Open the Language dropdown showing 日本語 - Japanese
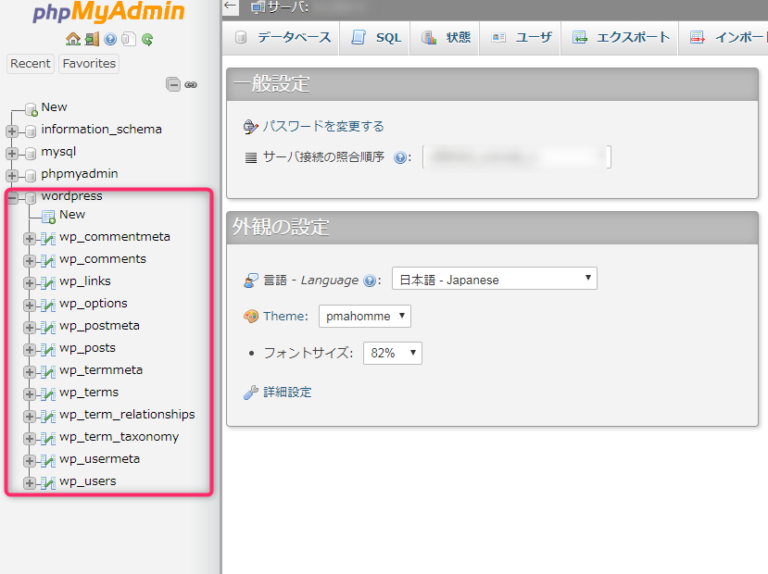 click(x=494, y=279)
